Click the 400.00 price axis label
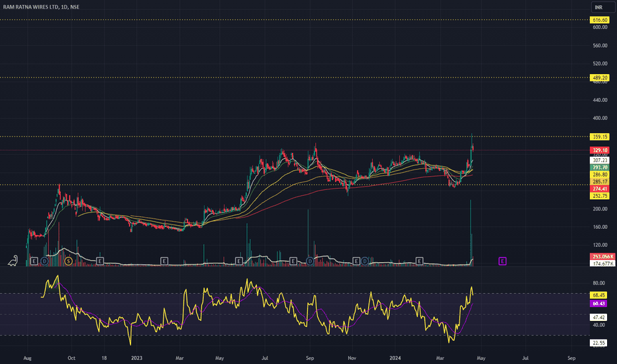Viewport: 617px width, 364px height. pyautogui.click(x=600, y=118)
